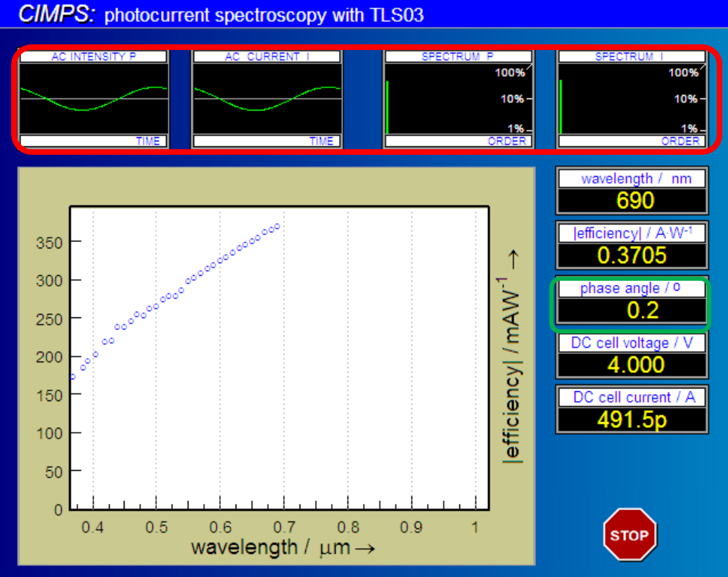Viewport: 728px width, 577px height.
Task: Click the efficiency value 0.3705 field
Action: click(631, 255)
